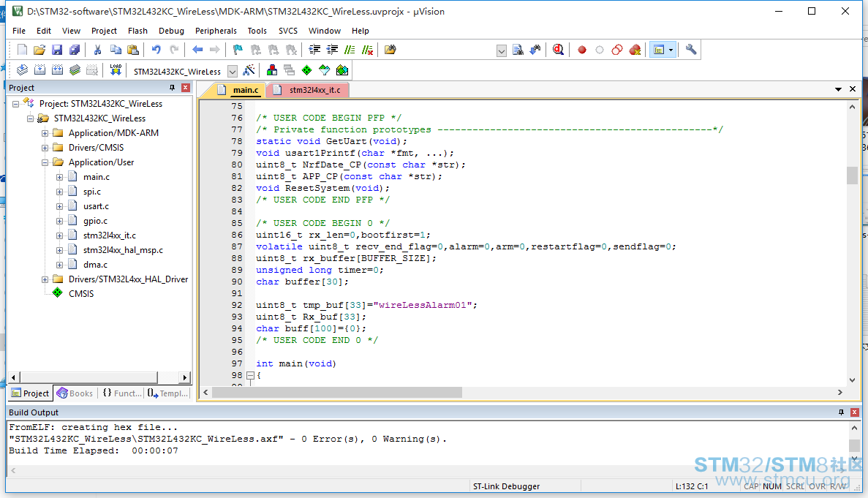Image resolution: width=868 pixels, height=498 pixels.
Task: Switch to the stm32l4xx_it.c editor tab
Action: [309, 90]
